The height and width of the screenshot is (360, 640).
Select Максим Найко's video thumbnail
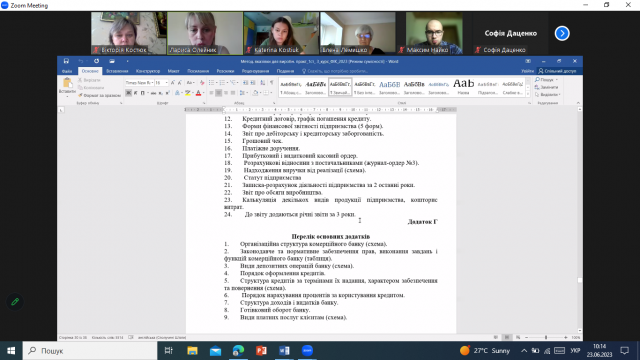click(434, 33)
